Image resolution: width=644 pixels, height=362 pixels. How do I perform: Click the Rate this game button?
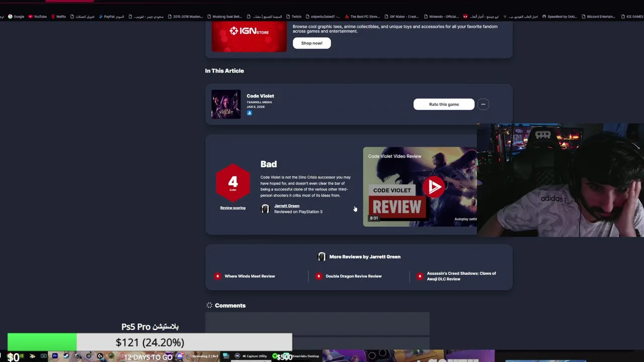444,104
